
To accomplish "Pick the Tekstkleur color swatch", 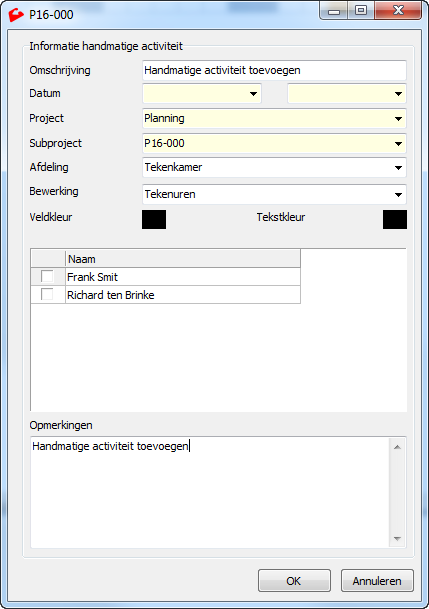I will coord(395,219).
